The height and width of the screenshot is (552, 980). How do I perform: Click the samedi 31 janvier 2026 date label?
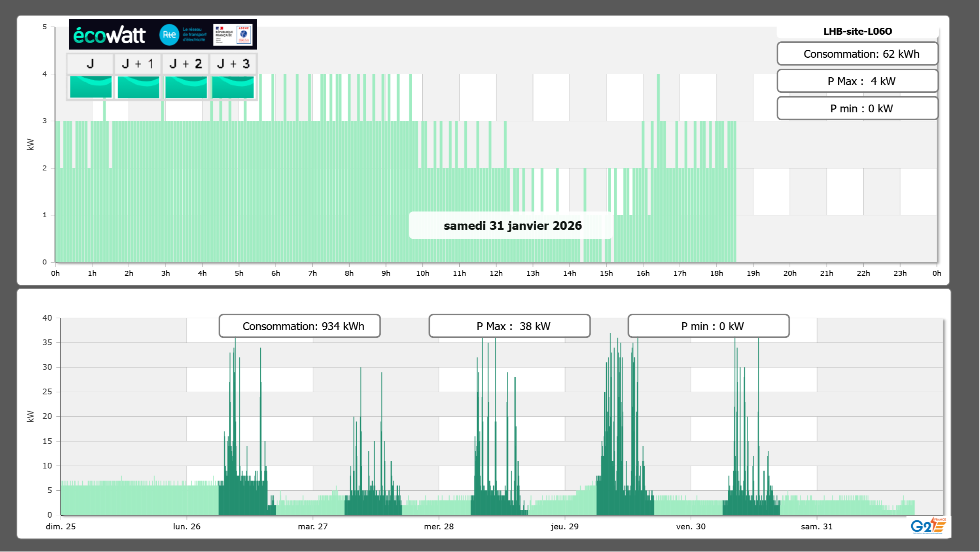(x=512, y=225)
